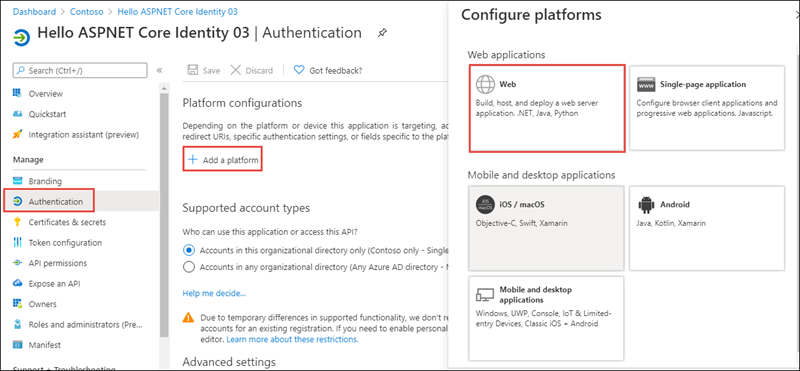The width and height of the screenshot is (800, 371).
Task: Click the Platform configurations heading
Action: [242, 103]
